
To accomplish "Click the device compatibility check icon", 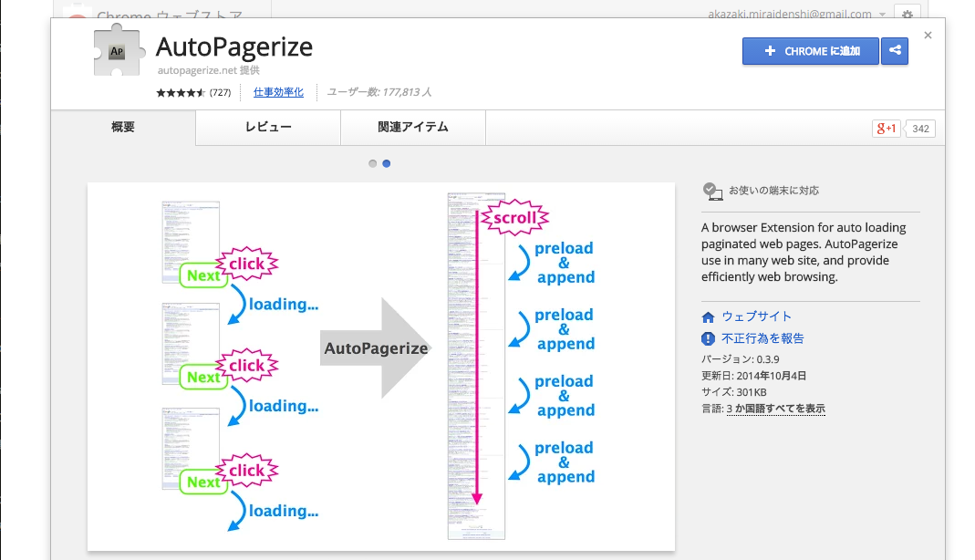I will click(712, 191).
